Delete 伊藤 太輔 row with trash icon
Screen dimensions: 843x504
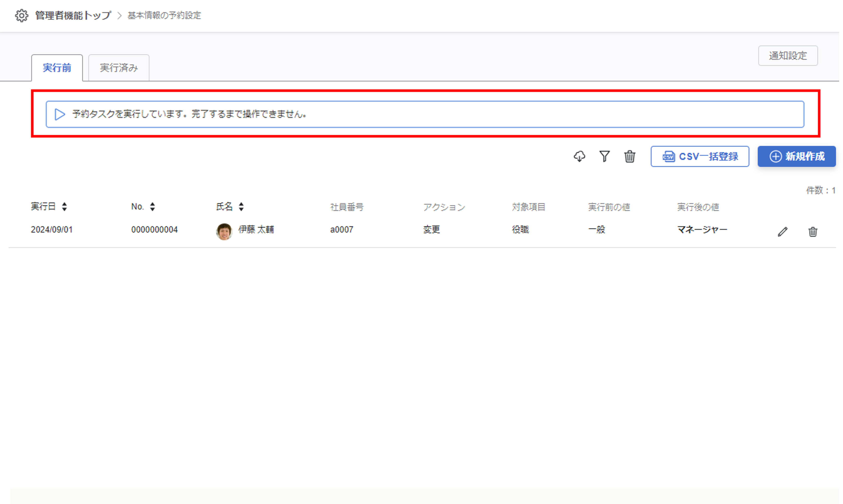(x=813, y=232)
